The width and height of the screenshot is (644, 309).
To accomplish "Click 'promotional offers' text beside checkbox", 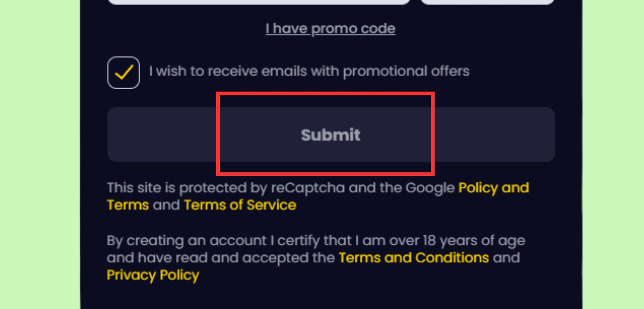I will click(406, 71).
